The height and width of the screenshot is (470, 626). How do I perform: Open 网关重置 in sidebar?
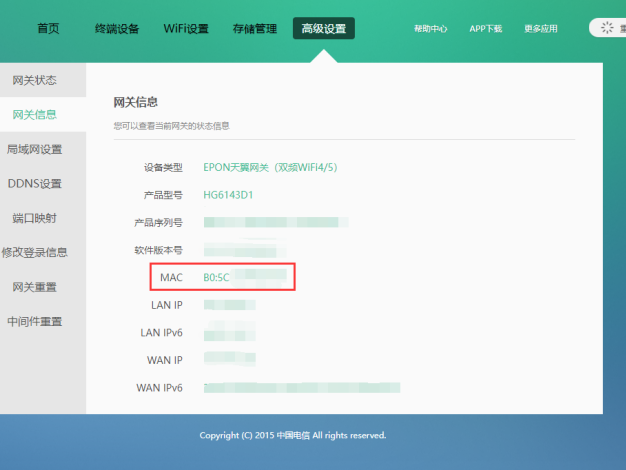(34, 287)
